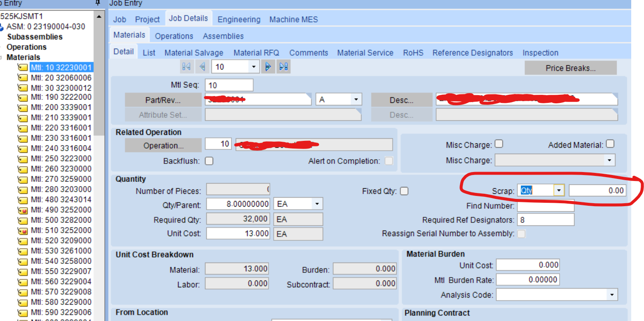This screenshot has width=644, height=321.
Task: Check Reassign Serial Number to Assembly
Action: (x=521, y=233)
